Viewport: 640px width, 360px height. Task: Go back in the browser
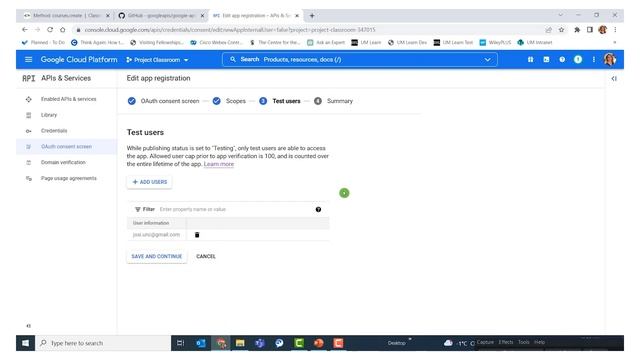click(x=25, y=30)
